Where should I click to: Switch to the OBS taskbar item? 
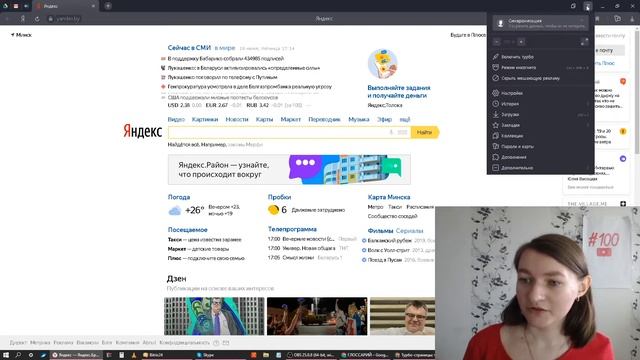click(312, 355)
